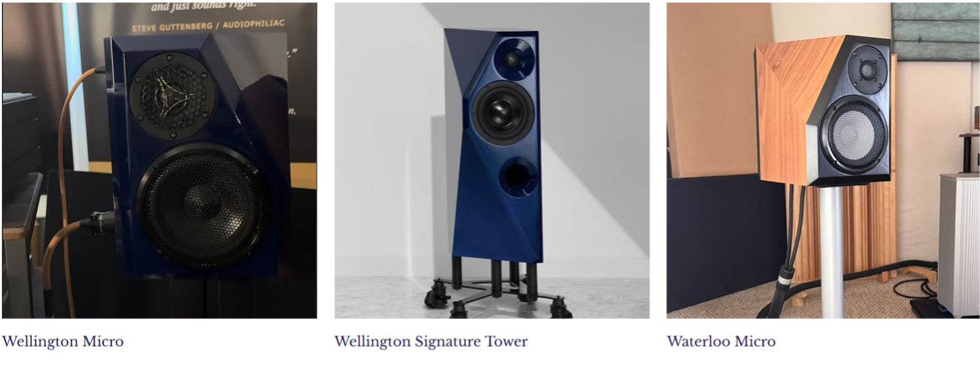Click the top tweeter of the Signature Tower
The width and height of the screenshot is (980, 365).
click(x=511, y=59)
